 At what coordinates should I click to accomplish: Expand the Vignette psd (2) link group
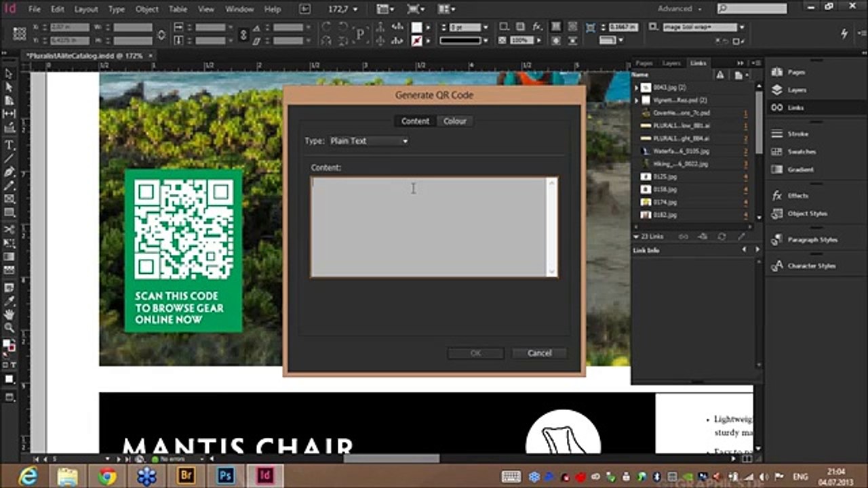[637, 100]
